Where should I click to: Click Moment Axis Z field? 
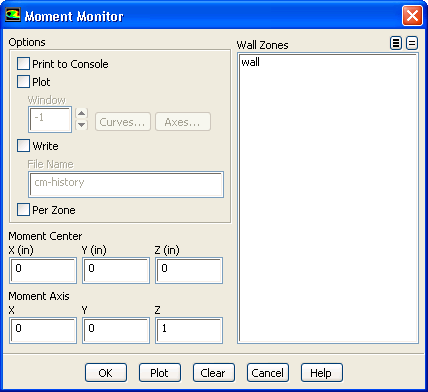pos(189,330)
